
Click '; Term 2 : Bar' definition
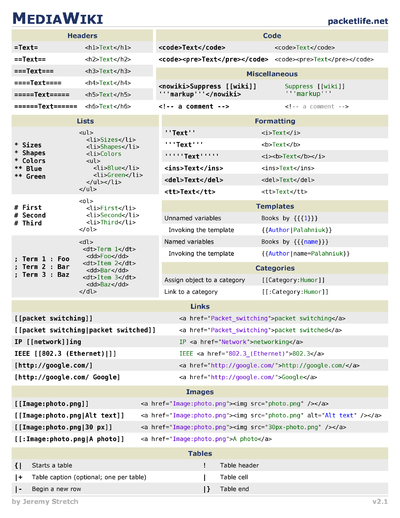coord(42,267)
